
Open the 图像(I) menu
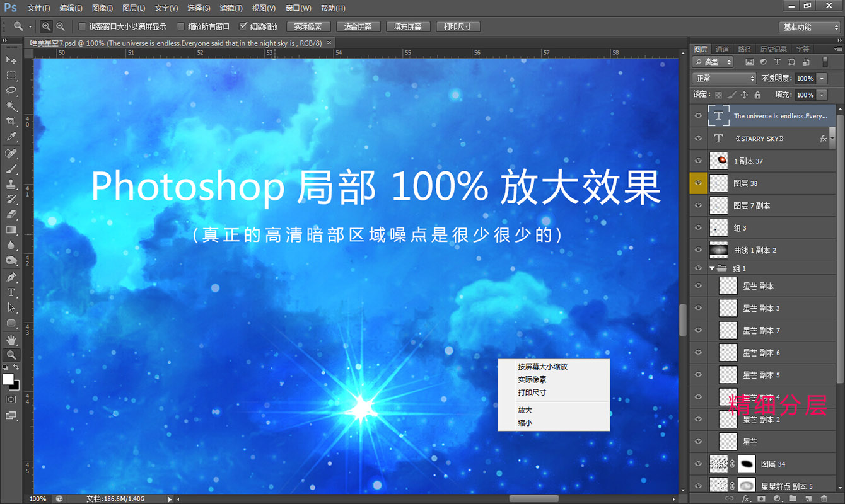102,8
